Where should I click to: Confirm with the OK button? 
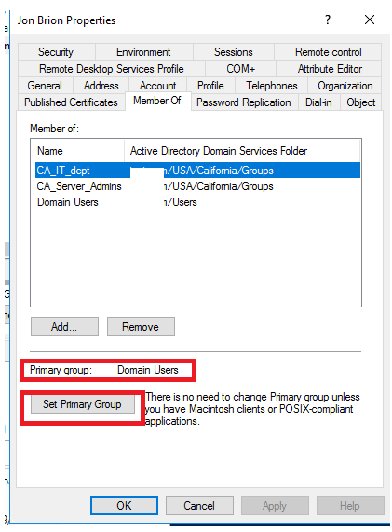click(x=124, y=506)
